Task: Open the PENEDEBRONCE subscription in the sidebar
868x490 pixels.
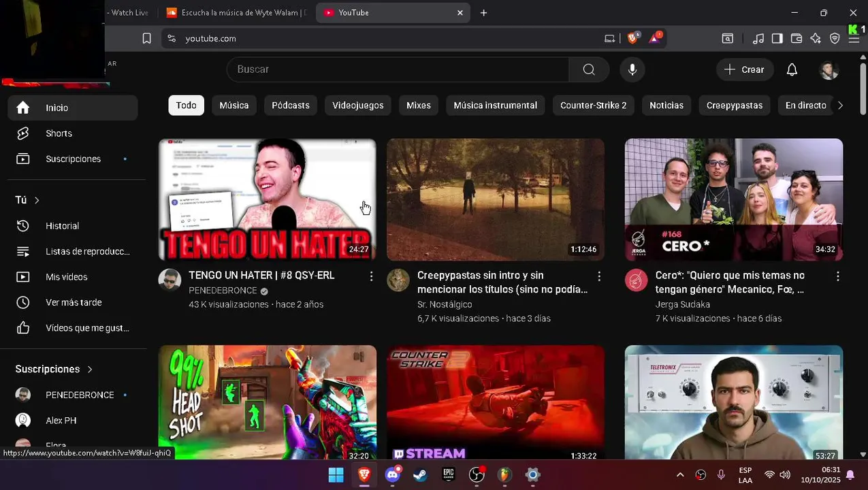Action: coord(73,395)
